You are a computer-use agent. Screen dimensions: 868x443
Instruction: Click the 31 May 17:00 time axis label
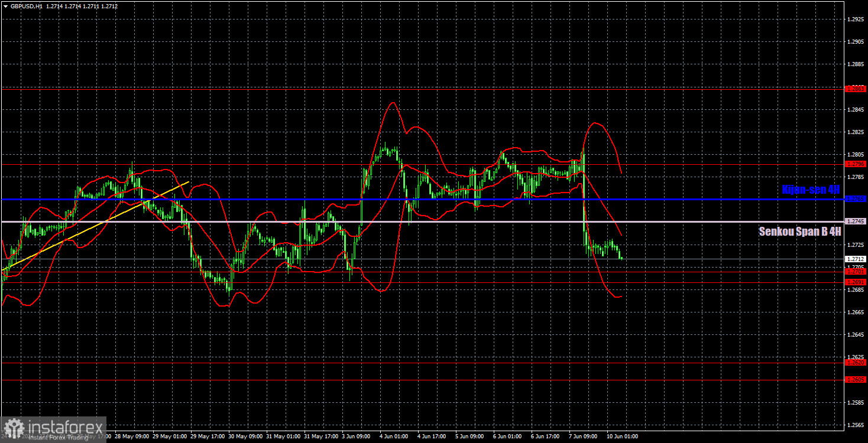click(320, 437)
